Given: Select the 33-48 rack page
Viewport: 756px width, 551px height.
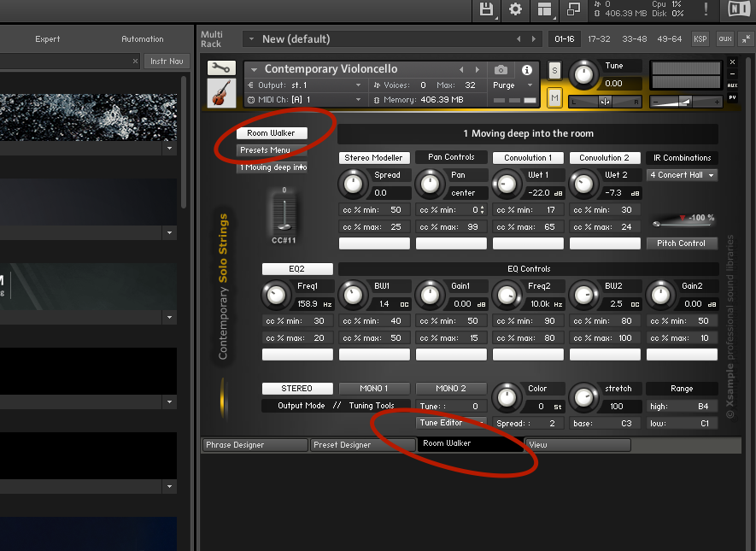Looking at the screenshot, I should tap(635, 39).
